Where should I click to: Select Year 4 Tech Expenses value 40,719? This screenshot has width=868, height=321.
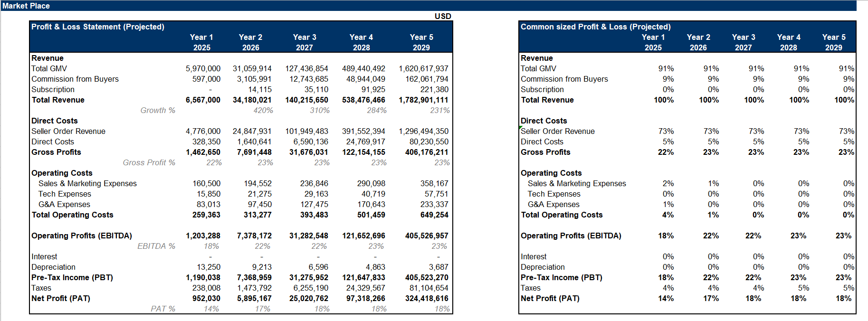[x=373, y=194]
